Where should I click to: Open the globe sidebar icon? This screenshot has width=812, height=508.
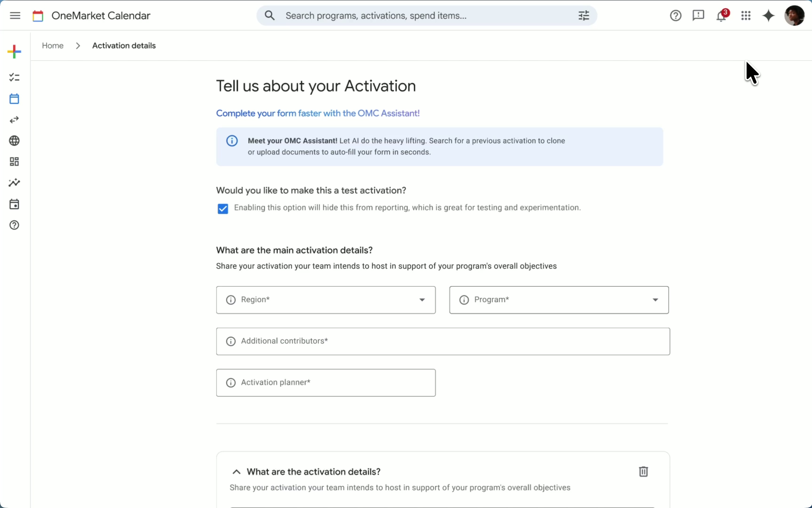[14, 141]
